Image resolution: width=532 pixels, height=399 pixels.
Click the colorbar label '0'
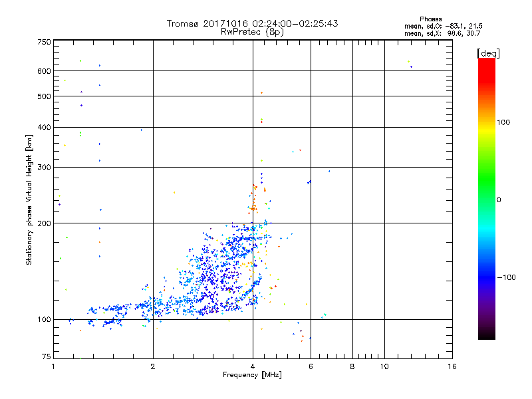[499, 200]
